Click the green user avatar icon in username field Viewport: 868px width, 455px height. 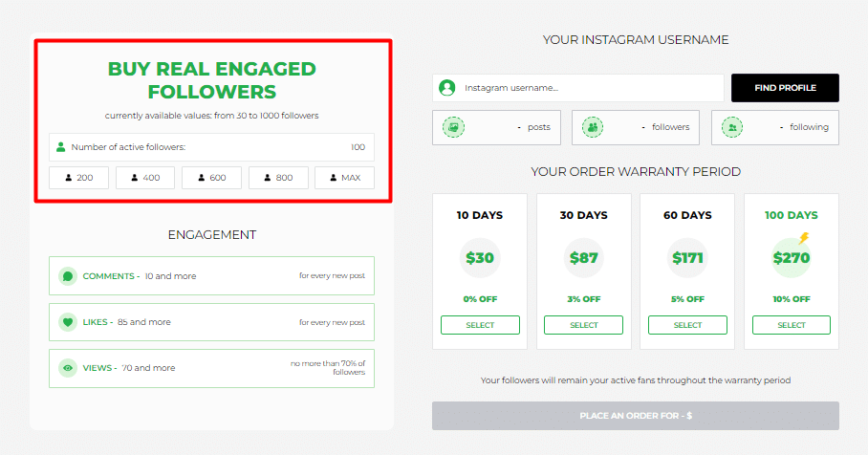(446, 87)
